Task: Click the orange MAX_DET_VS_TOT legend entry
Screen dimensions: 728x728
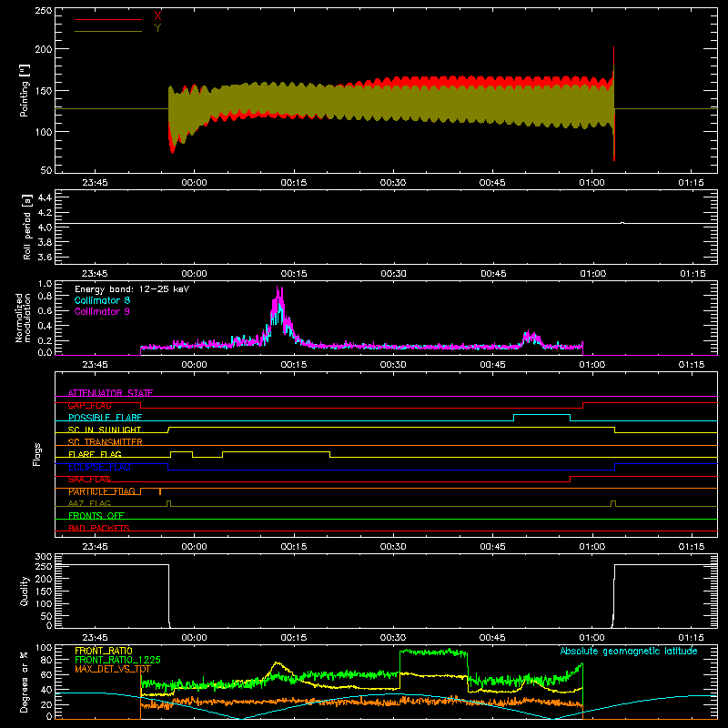Action: point(113,669)
